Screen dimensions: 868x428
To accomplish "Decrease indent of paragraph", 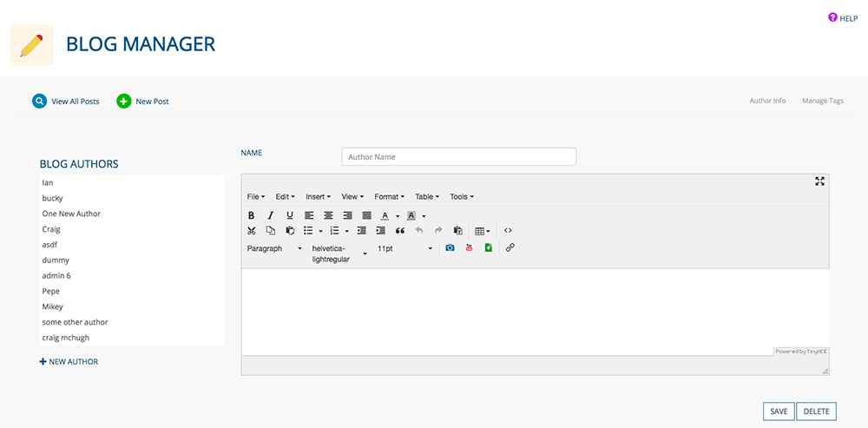I will (361, 230).
